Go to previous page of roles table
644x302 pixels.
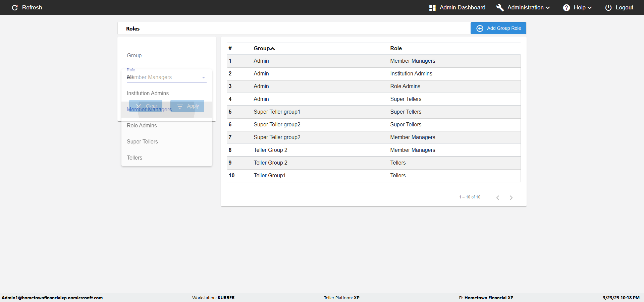pyautogui.click(x=498, y=197)
